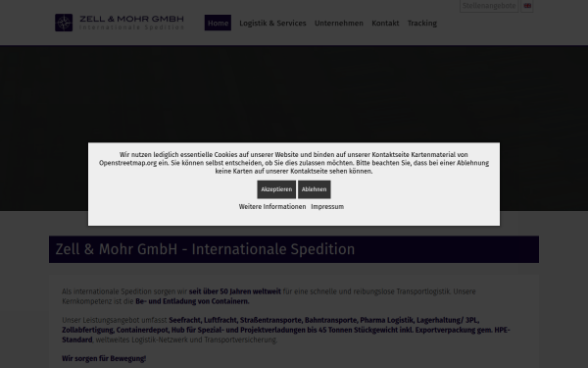Open the Logistik & Services menu
This screenshot has height=368, width=588.
tap(272, 23)
